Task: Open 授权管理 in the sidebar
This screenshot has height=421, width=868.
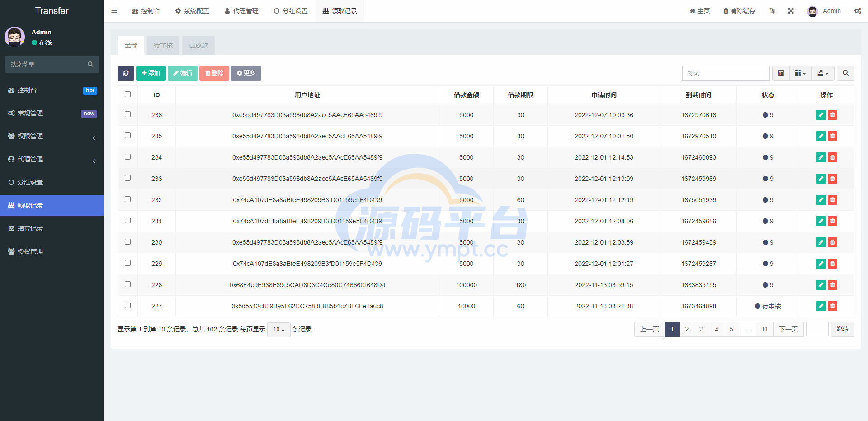Action: coord(52,251)
